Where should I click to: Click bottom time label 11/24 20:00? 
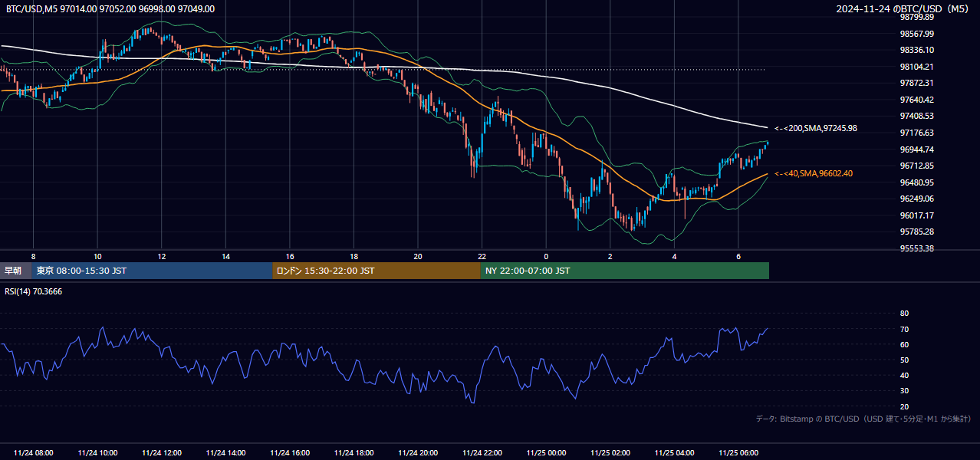click(x=418, y=453)
